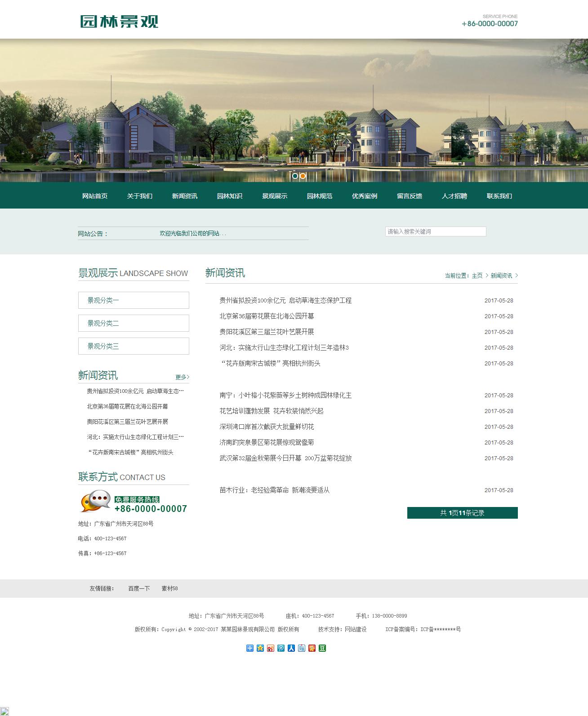The height and width of the screenshot is (716, 588).
Task: Expand 景观分类二 category
Action: 134,323
